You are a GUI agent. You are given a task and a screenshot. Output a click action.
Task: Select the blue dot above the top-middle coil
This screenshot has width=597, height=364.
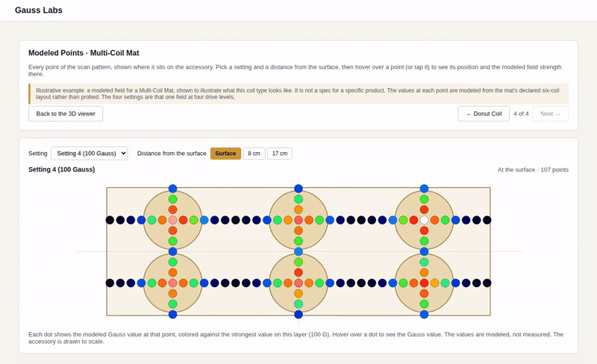point(298,189)
